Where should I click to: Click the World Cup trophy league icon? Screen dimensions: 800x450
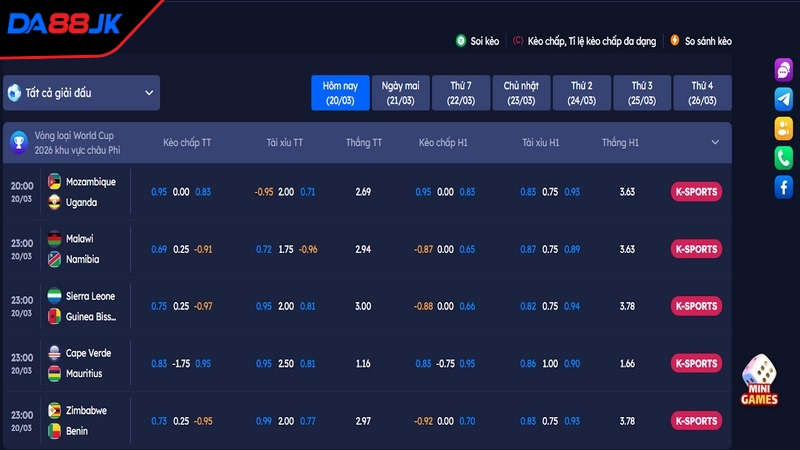18,143
